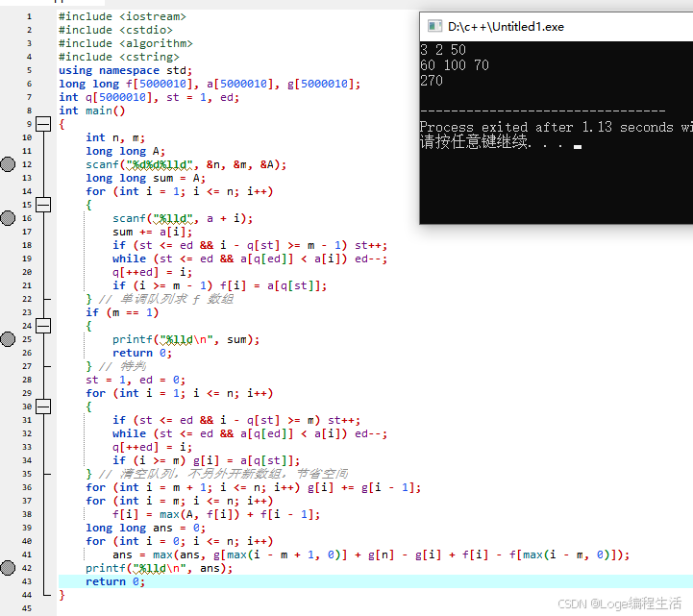Click the 'ans = max(ans, ...' statement on line 41
The image size is (693, 616).
coord(371,554)
